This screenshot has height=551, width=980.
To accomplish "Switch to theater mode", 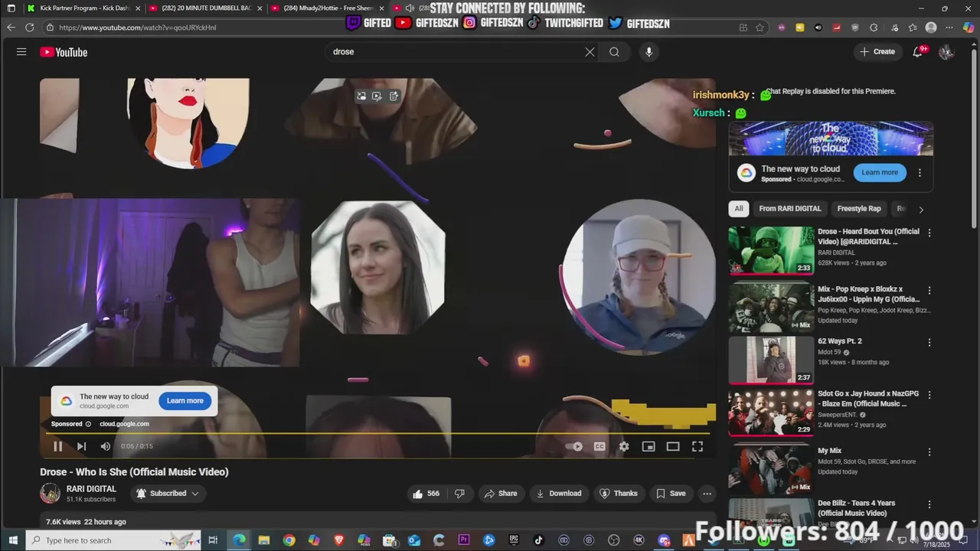I will tap(673, 447).
